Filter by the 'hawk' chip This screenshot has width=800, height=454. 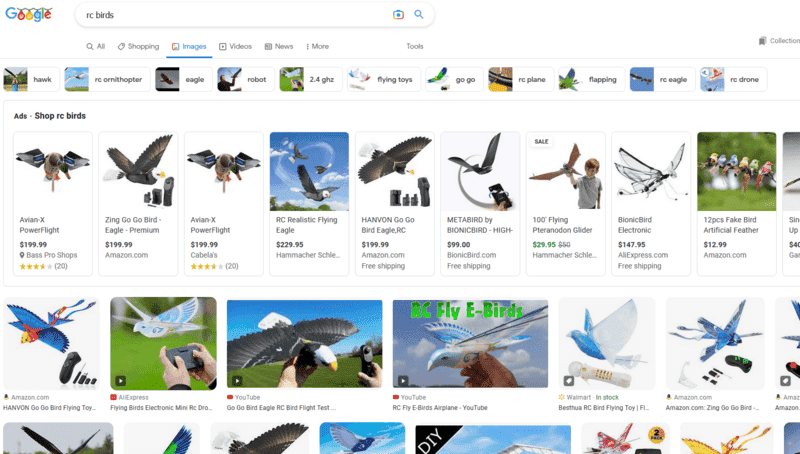[31, 80]
